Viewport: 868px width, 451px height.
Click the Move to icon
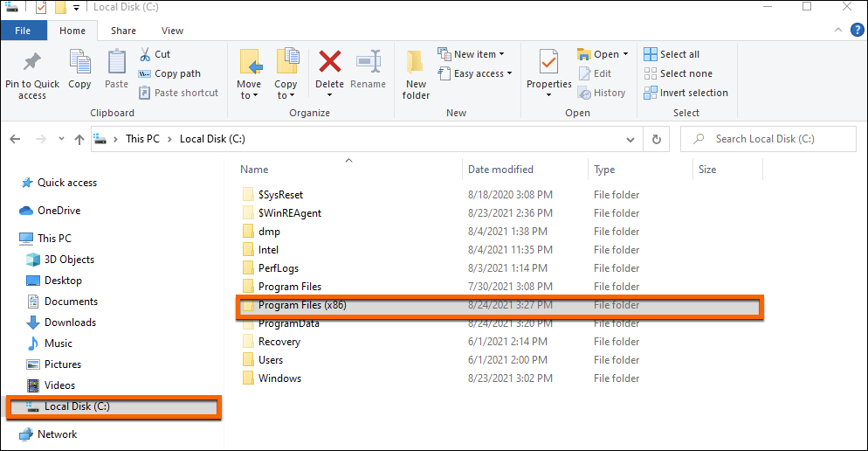tap(250, 61)
